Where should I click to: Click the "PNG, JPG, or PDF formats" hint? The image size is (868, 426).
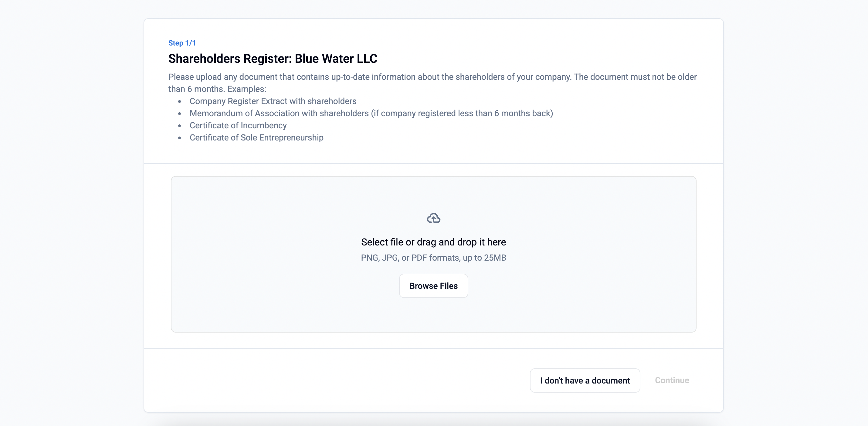pyautogui.click(x=433, y=258)
